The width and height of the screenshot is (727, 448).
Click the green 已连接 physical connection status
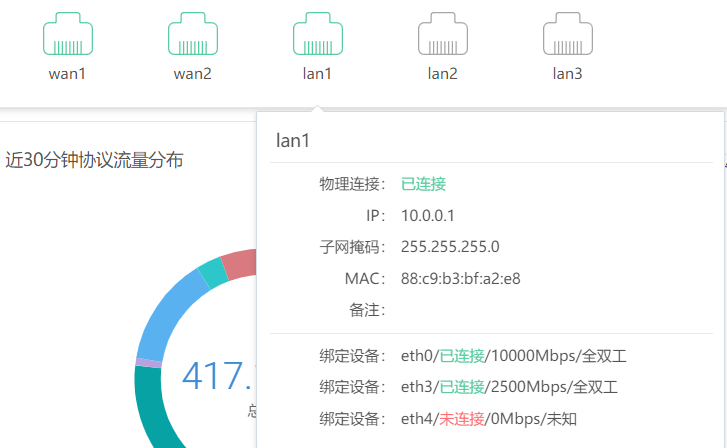(x=423, y=184)
